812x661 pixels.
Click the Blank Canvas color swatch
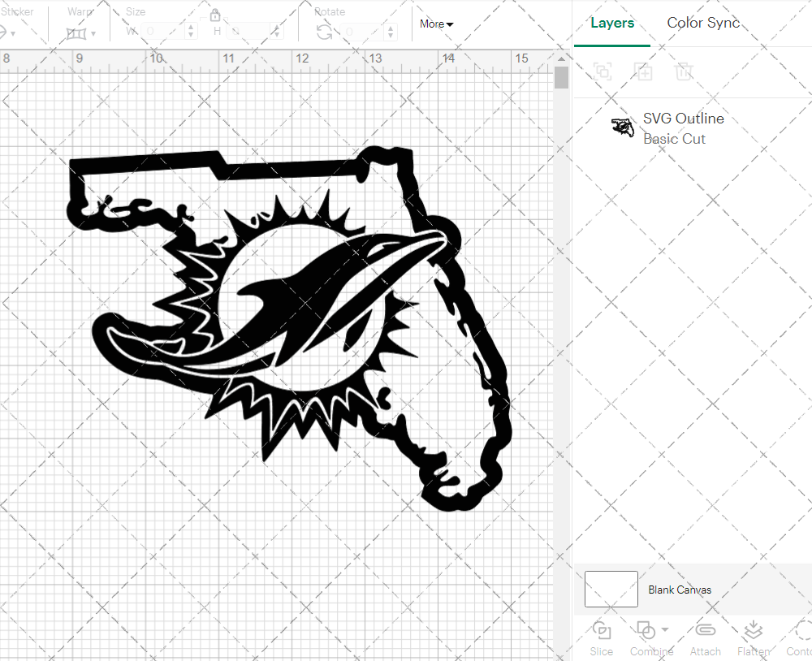pyautogui.click(x=611, y=590)
